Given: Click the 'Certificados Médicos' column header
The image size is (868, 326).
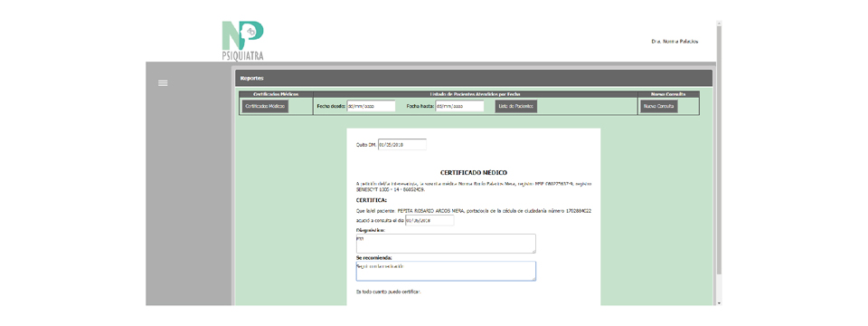Looking at the screenshot, I should point(276,94).
